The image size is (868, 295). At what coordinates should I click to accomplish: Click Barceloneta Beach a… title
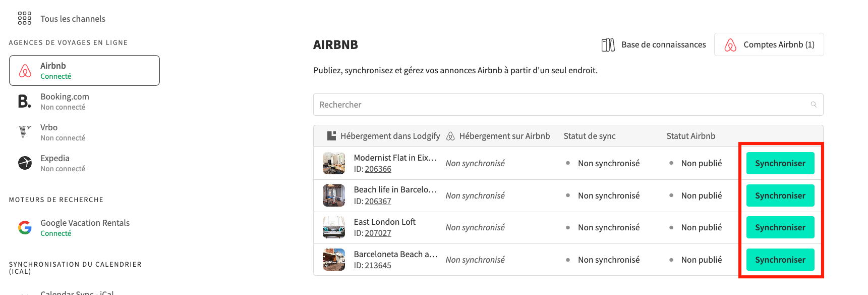coord(395,254)
